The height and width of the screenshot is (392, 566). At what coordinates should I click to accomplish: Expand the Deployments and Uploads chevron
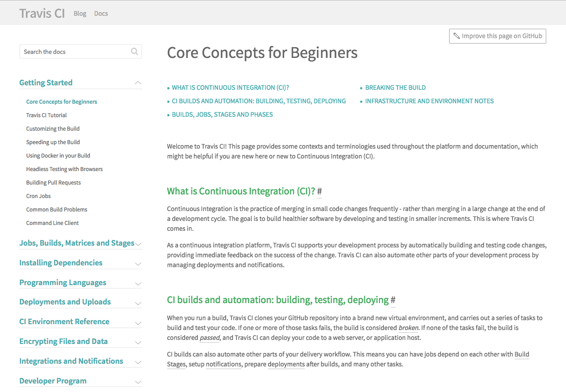(138, 303)
